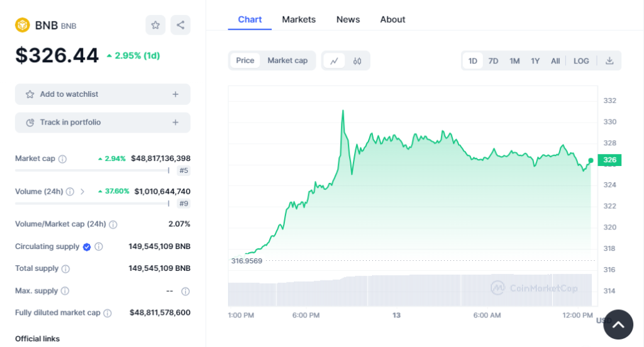
Task: Switch to candlestick chart icon
Action: [357, 61]
